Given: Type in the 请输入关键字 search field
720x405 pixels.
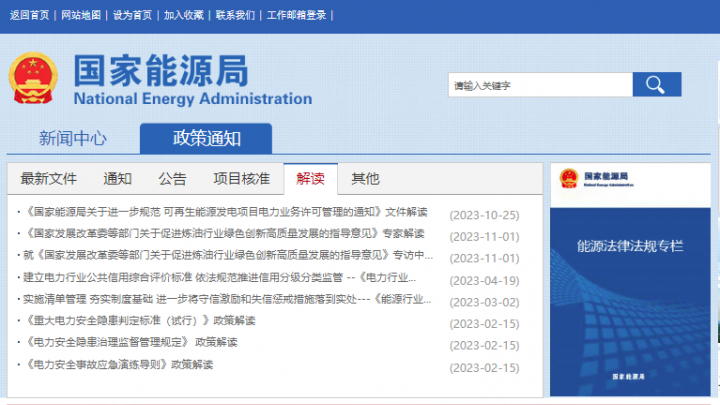Looking at the screenshot, I should coord(540,86).
